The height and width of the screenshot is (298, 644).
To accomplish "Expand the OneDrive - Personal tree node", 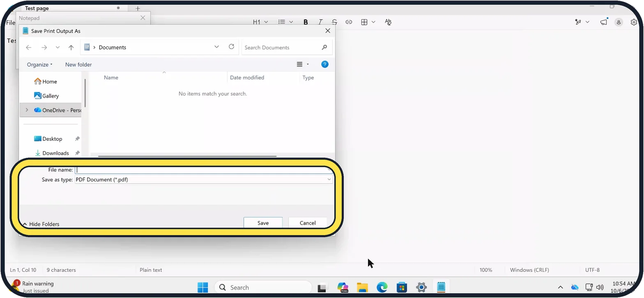I will pyautogui.click(x=27, y=110).
